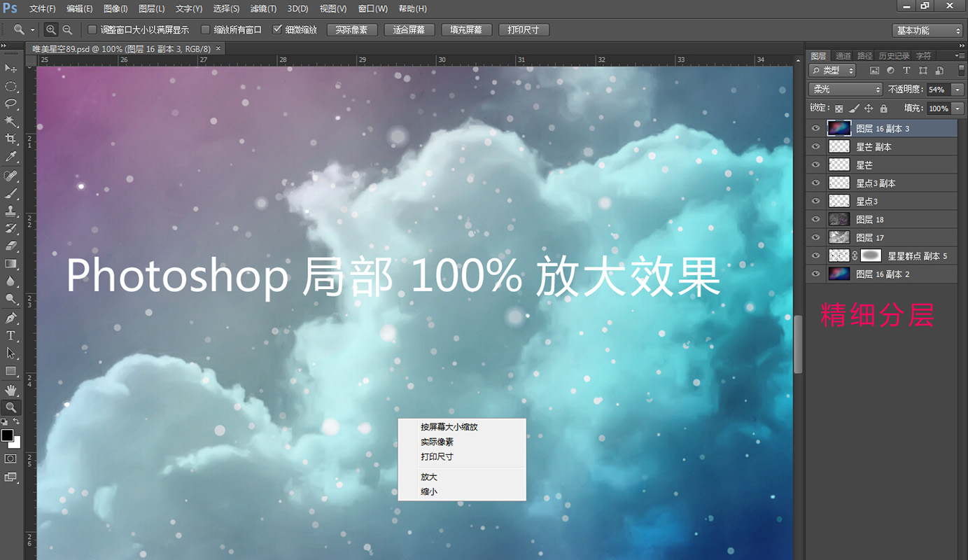
Task: Open the 填充 slider arrow
Action: [x=958, y=108]
